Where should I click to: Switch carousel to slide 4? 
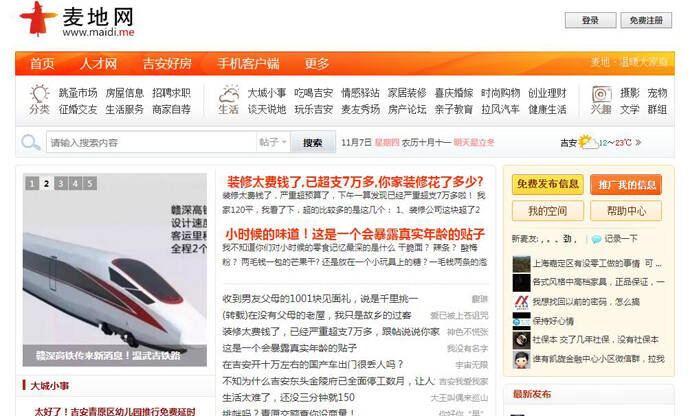point(75,184)
